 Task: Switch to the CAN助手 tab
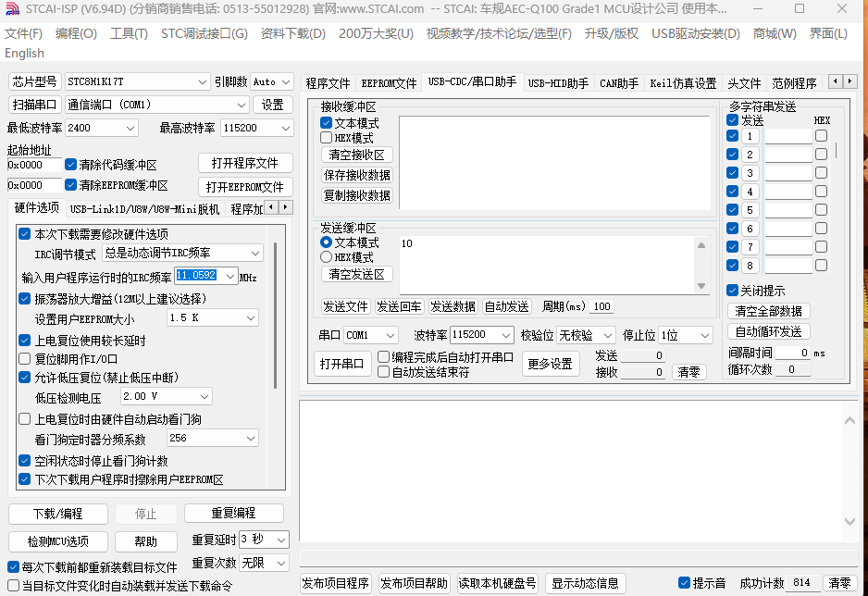[x=619, y=83]
